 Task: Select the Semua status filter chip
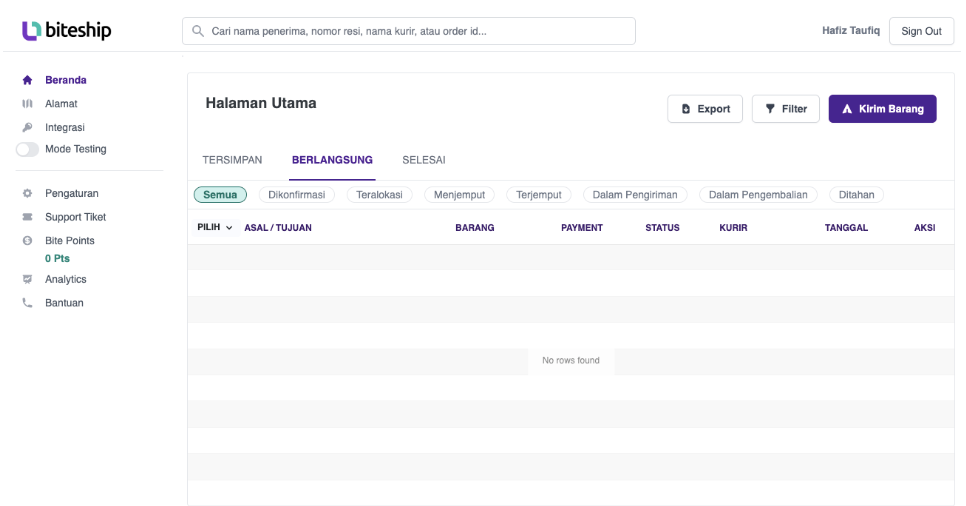[x=220, y=195]
